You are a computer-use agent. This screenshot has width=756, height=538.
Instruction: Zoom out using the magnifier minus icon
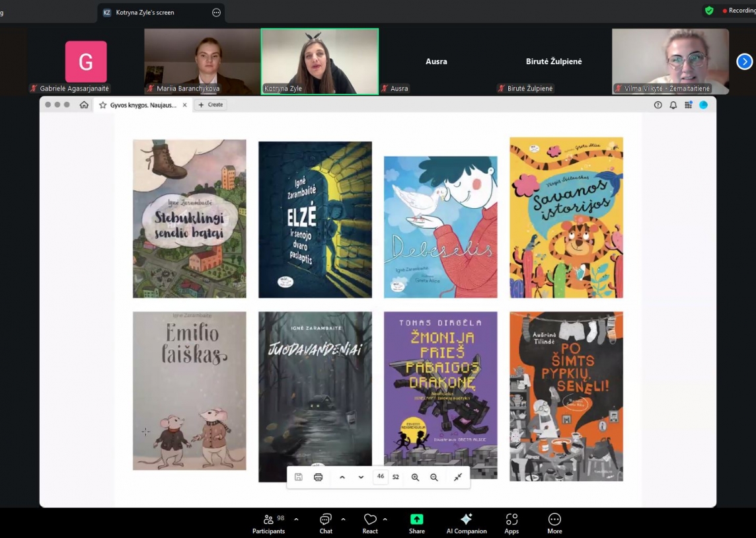(x=434, y=477)
